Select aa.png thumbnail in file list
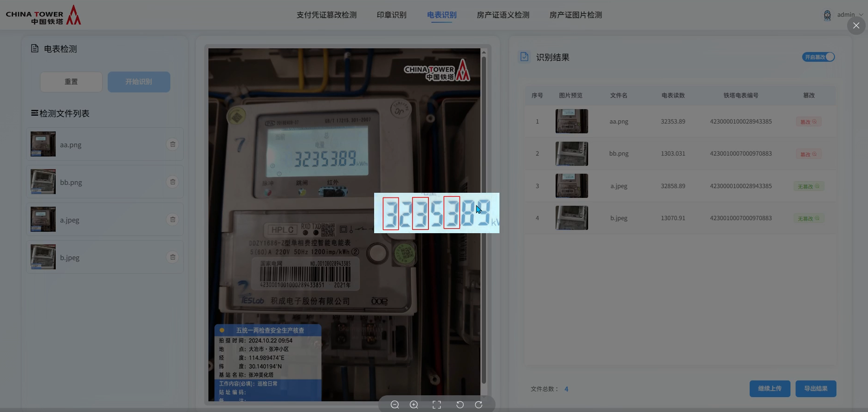 [43, 144]
